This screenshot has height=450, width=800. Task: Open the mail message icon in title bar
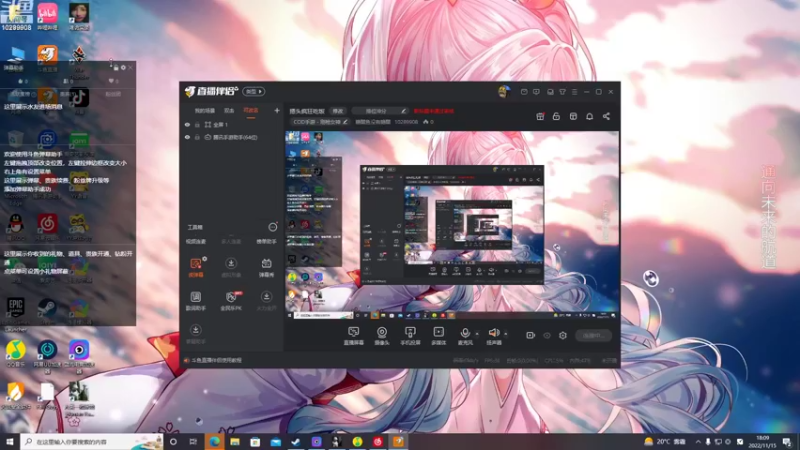pyautogui.click(x=524, y=92)
